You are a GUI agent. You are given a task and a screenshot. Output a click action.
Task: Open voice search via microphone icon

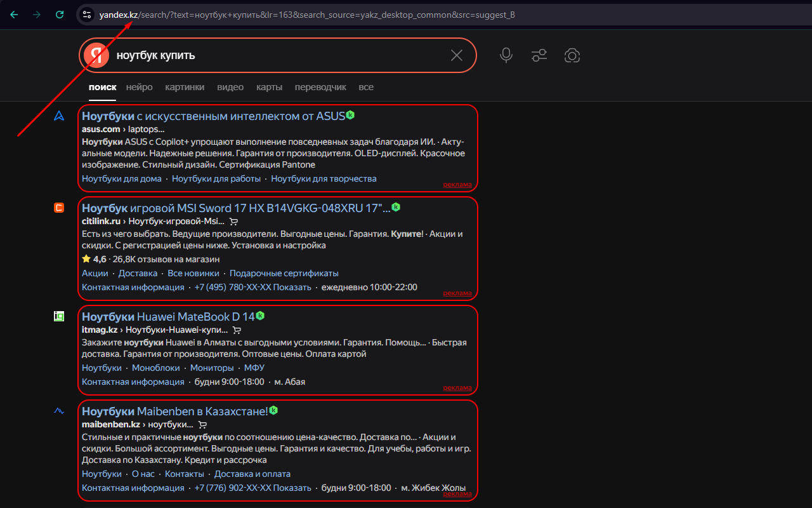(506, 55)
